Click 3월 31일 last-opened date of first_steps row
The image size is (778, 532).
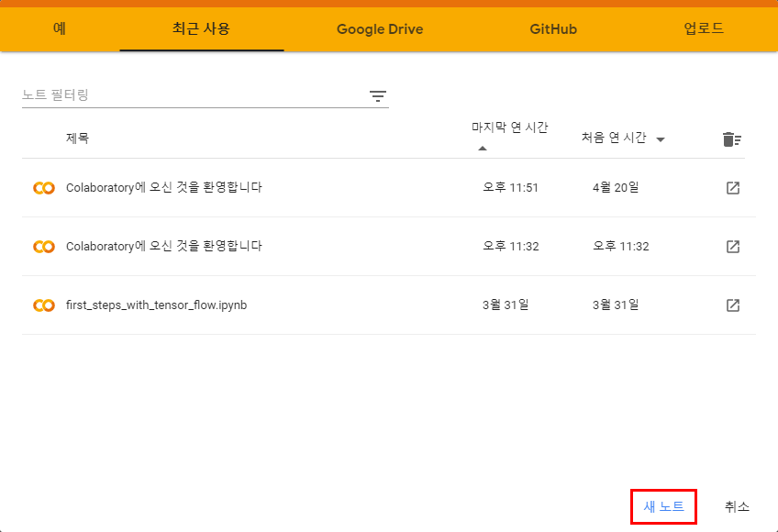tap(506, 305)
